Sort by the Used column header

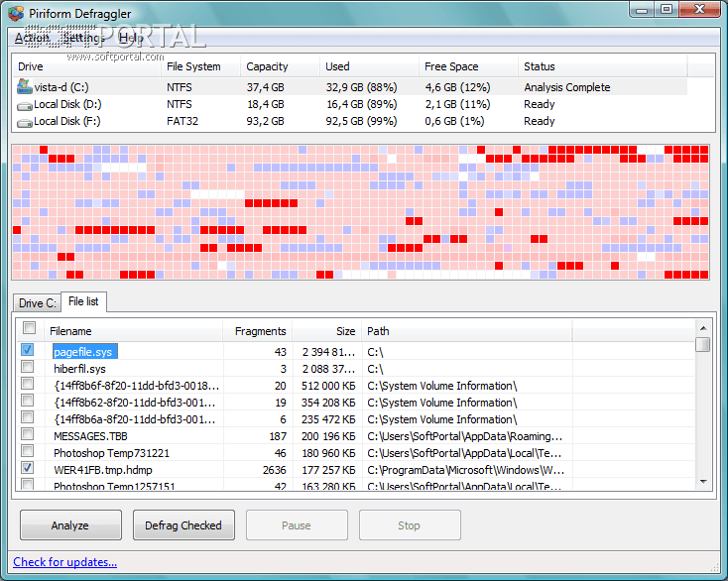pos(369,66)
